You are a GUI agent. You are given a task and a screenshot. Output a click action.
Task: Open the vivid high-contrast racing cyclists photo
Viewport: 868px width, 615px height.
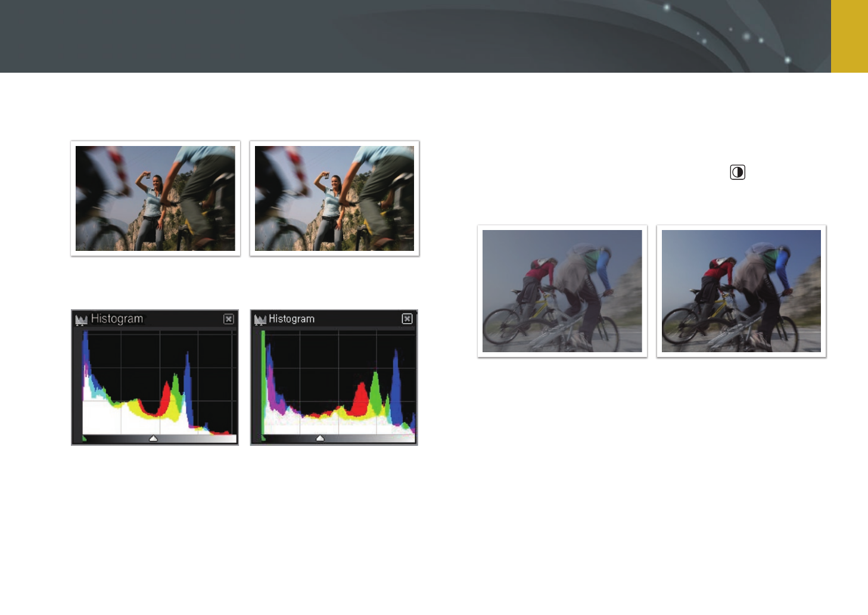(741, 291)
